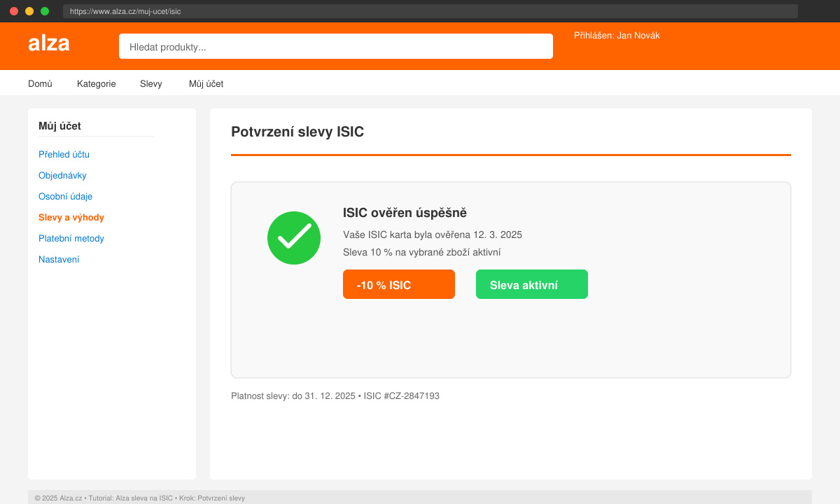This screenshot has height=504, width=840.
Task: Focus the Hledat produkty search field
Action: click(x=336, y=46)
